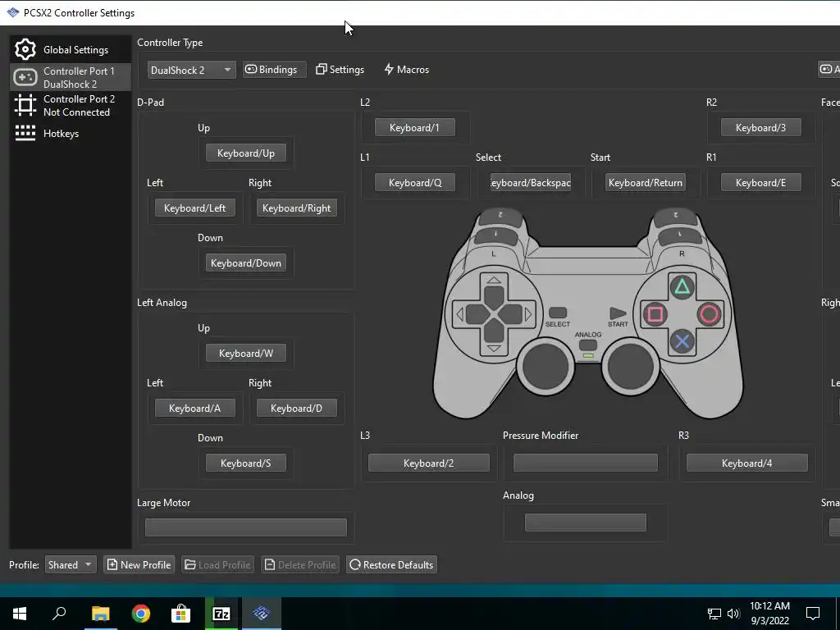This screenshot has height=630, width=840.
Task: Rebind D-Pad Down Keyboard/Down button
Action: tap(246, 262)
